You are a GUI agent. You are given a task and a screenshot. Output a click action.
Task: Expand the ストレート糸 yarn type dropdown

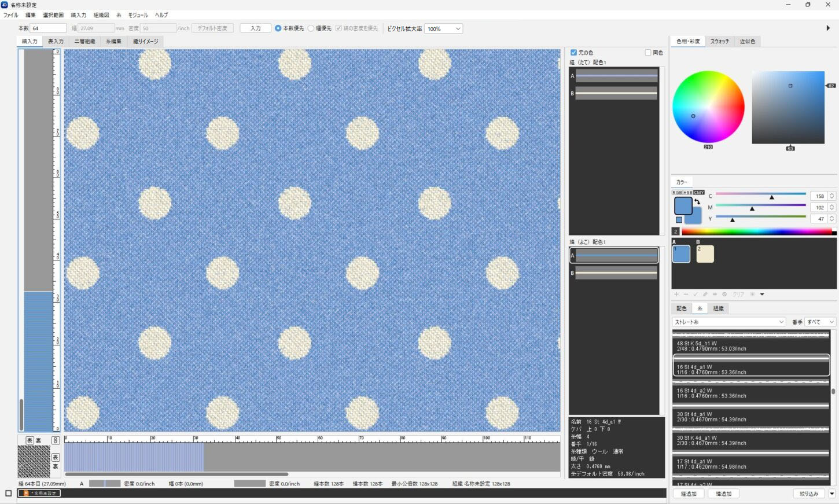[x=728, y=322]
